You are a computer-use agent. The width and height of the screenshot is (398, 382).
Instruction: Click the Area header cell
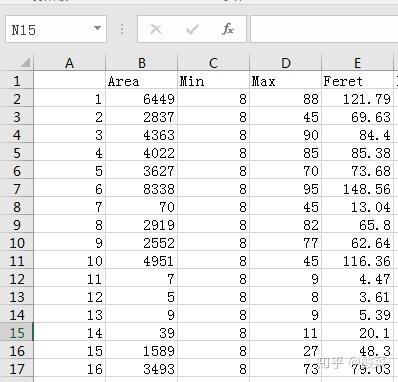click(x=142, y=81)
